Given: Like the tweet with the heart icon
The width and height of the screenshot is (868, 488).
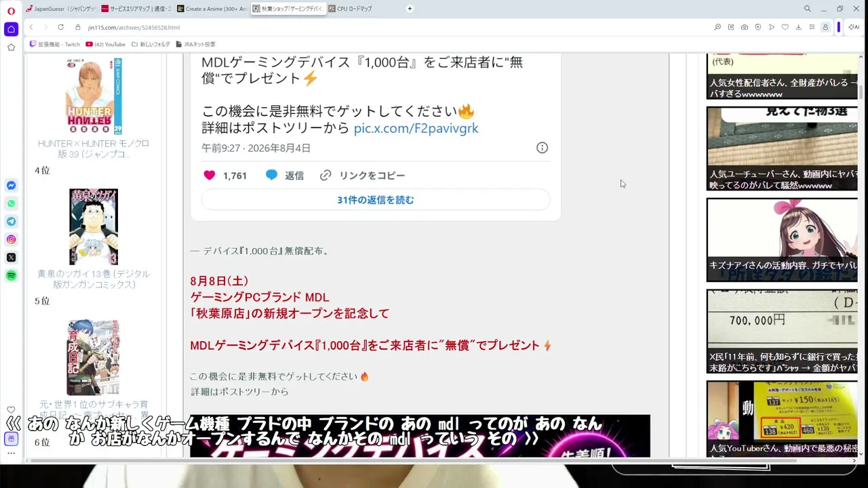Looking at the screenshot, I should 210,176.
